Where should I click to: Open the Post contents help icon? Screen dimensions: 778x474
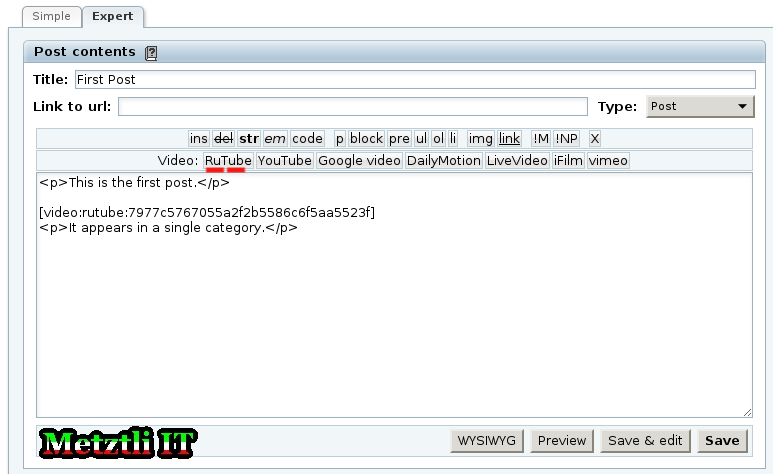(x=151, y=53)
